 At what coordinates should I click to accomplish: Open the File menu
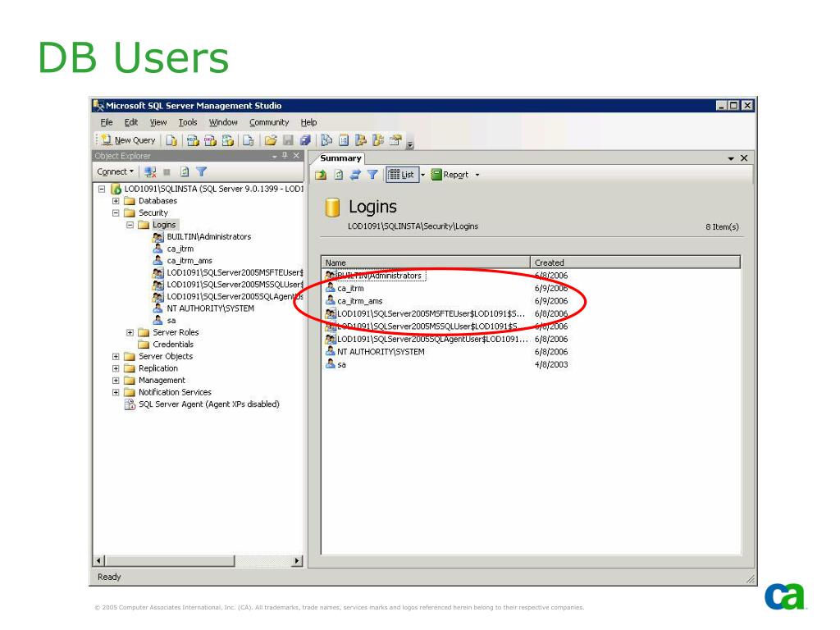point(107,123)
